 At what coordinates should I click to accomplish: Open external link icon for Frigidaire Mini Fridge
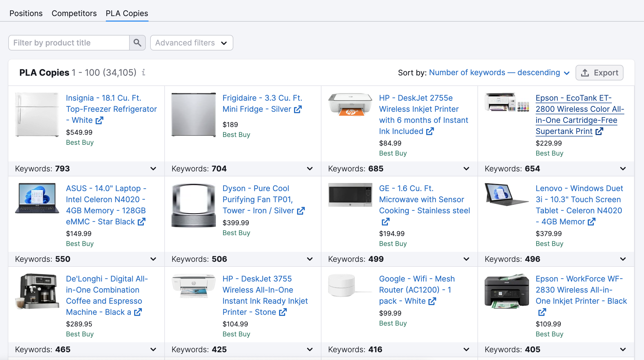298,109
